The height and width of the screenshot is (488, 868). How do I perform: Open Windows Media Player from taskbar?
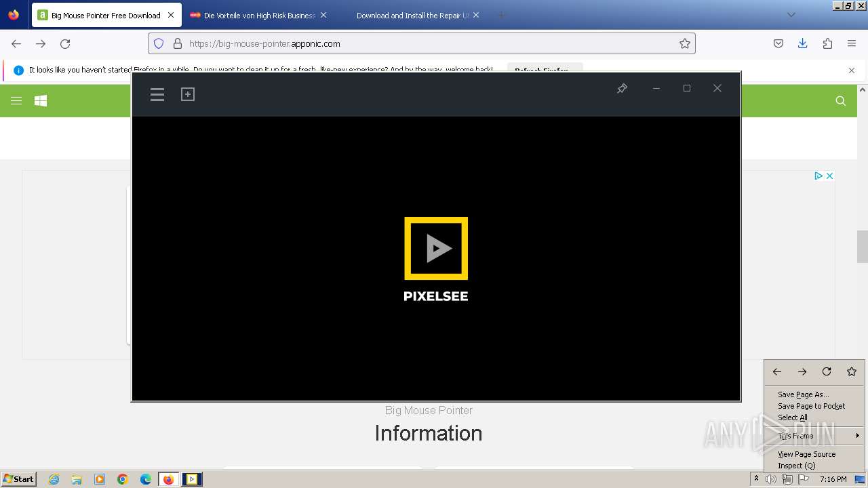point(100,479)
